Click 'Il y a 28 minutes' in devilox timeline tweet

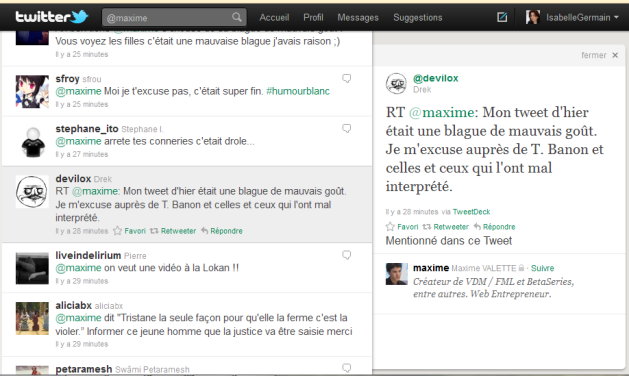[x=82, y=231]
